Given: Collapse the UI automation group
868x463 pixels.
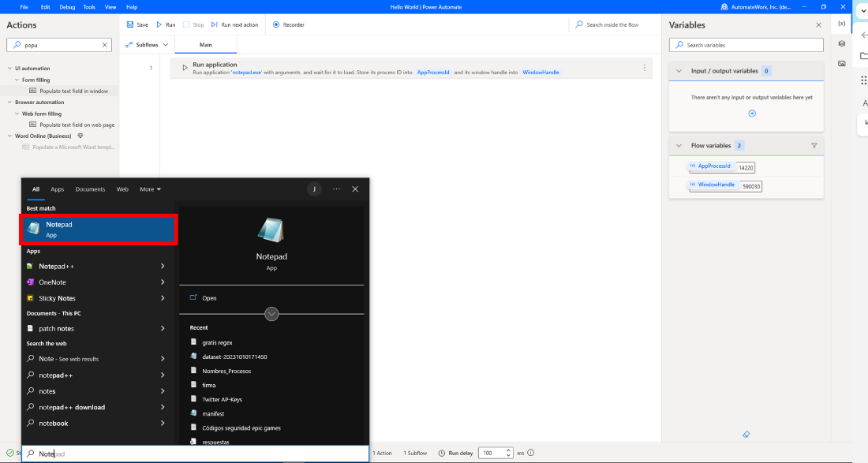Looking at the screenshot, I should tap(9, 69).
